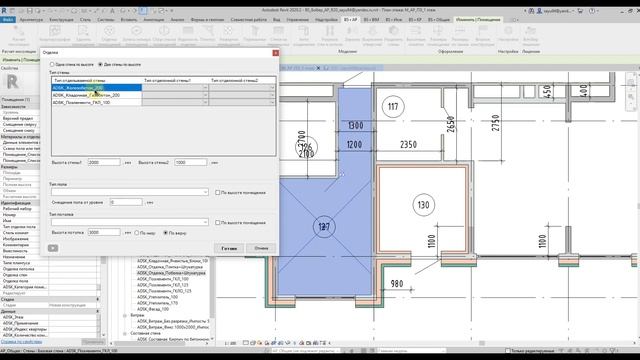Image resolution: width=640 pixels, height=360 pixels.
Task: Click the help question mark icon in title bar
Action: (592, 11)
